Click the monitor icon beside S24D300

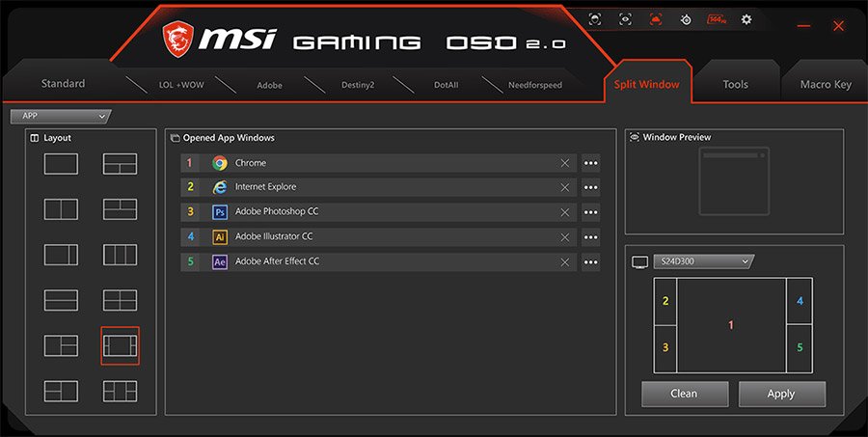coord(640,262)
